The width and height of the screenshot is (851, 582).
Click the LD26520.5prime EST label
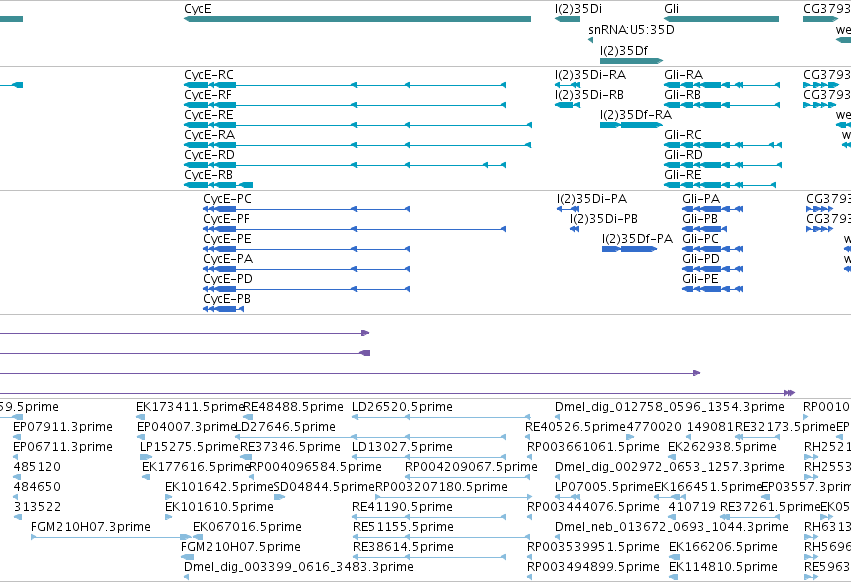tap(402, 407)
